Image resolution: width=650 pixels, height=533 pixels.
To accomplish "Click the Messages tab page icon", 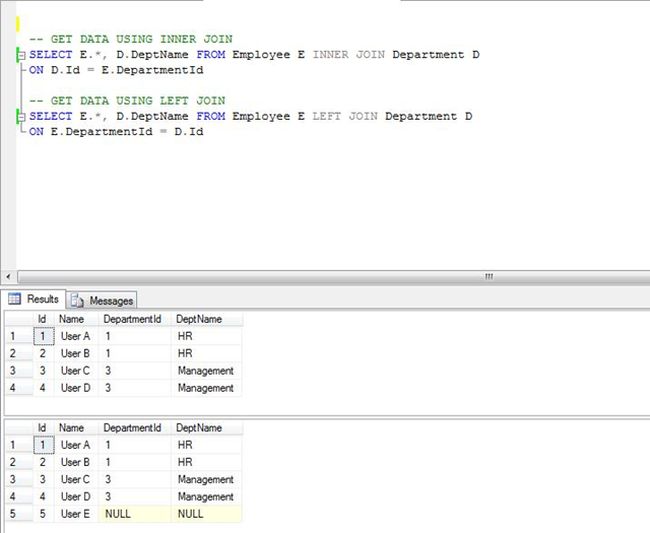I will pos(77,300).
